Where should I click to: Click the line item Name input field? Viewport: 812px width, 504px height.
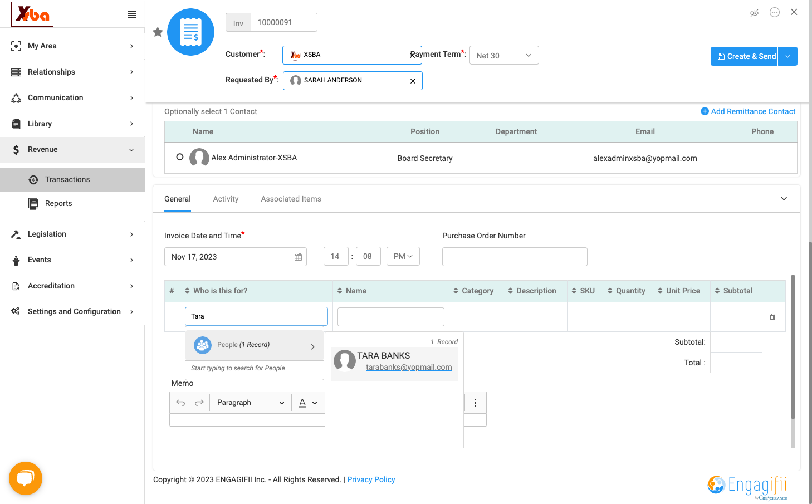tap(391, 317)
